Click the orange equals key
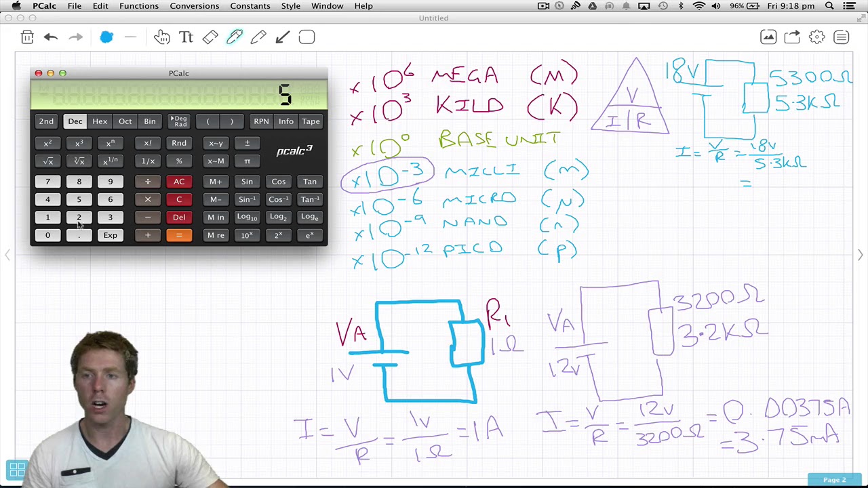The height and width of the screenshot is (488, 868). pos(179,235)
